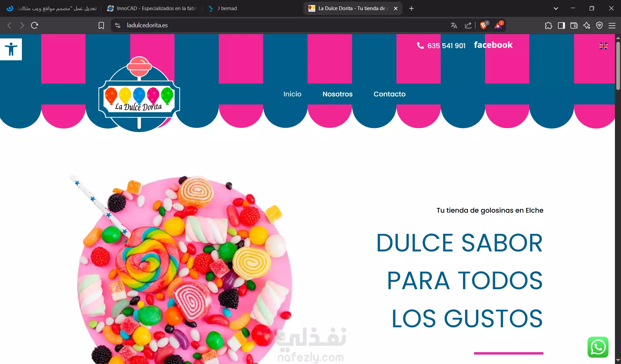
Task: Open the Inicio menu item
Action: click(x=292, y=94)
